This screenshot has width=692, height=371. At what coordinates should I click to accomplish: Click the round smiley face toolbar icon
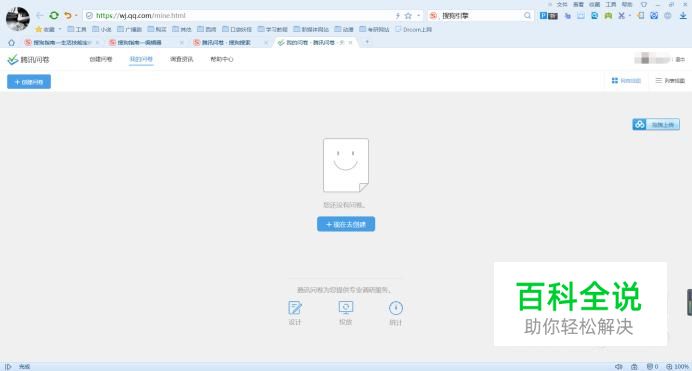[668, 15]
